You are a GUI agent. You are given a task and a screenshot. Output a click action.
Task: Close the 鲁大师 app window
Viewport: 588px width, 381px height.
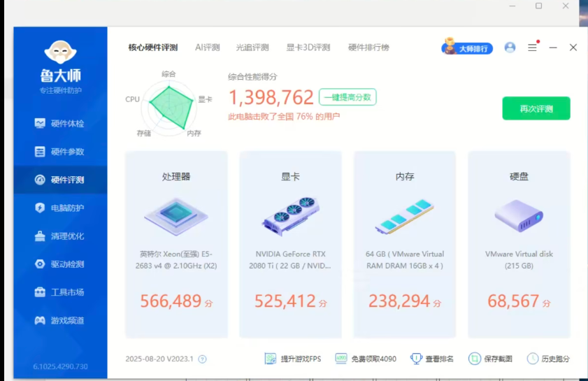tap(573, 48)
